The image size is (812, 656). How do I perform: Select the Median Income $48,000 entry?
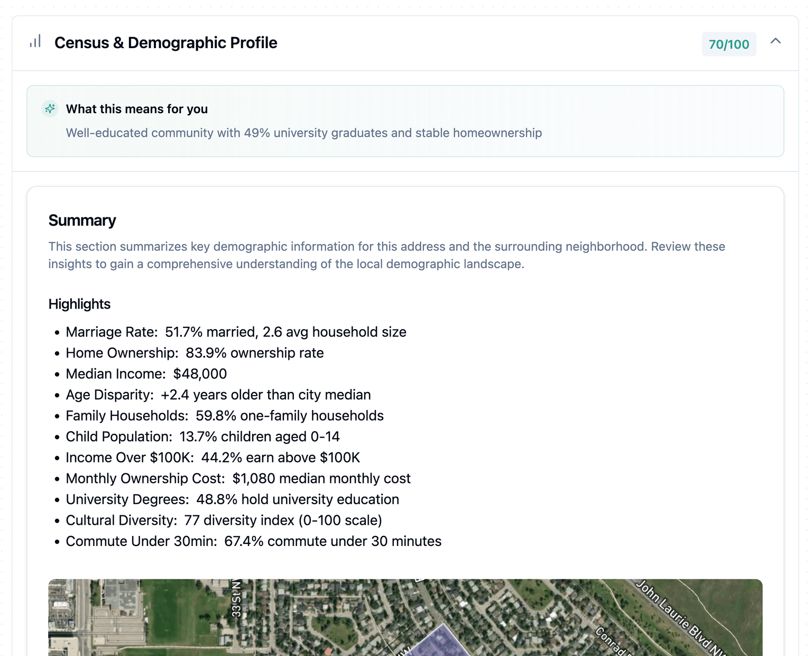coord(146,374)
